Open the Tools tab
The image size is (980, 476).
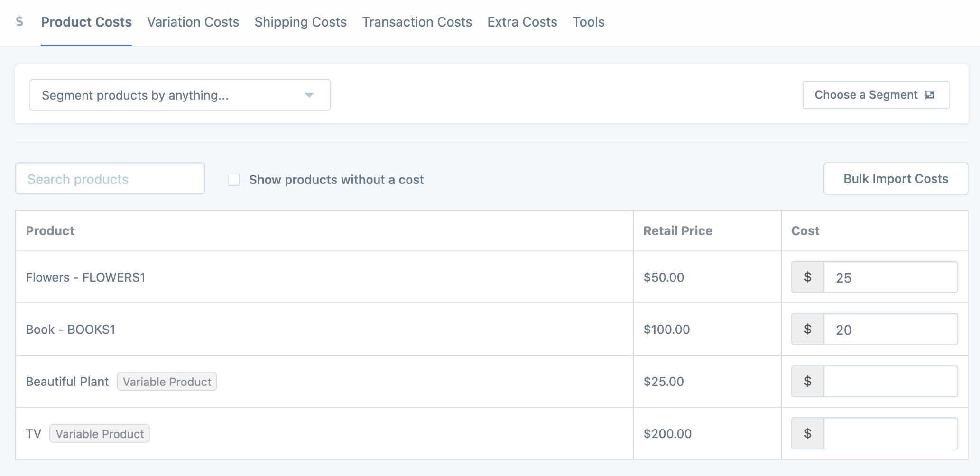point(588,22)
